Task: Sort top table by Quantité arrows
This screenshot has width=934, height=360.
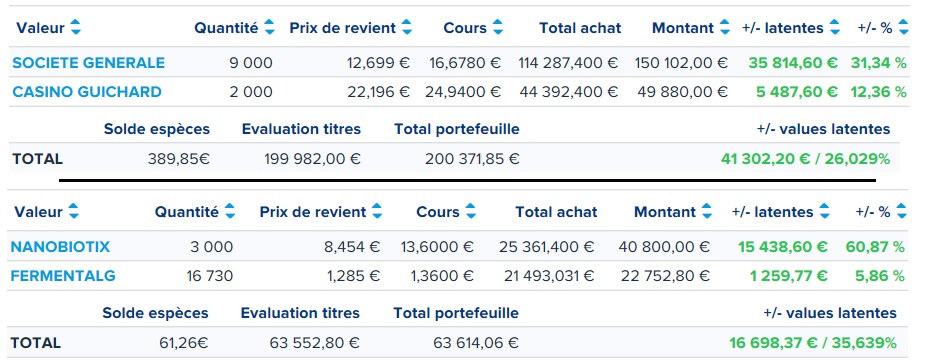Action: [269, 27]
